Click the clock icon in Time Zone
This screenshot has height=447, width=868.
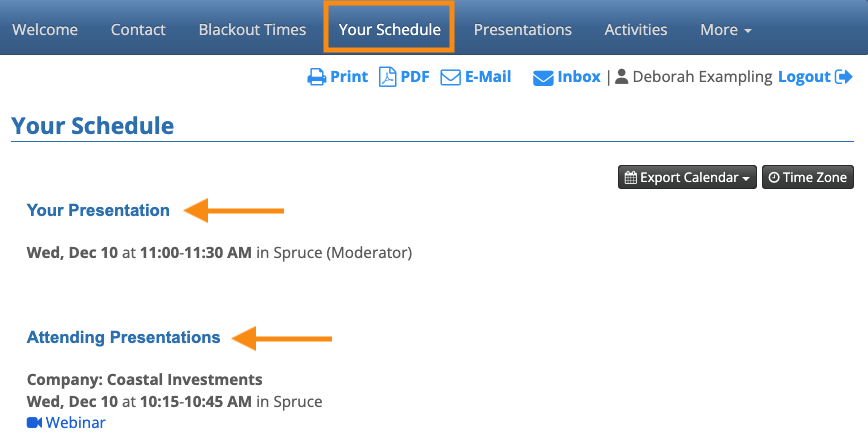tap(774, 178)
